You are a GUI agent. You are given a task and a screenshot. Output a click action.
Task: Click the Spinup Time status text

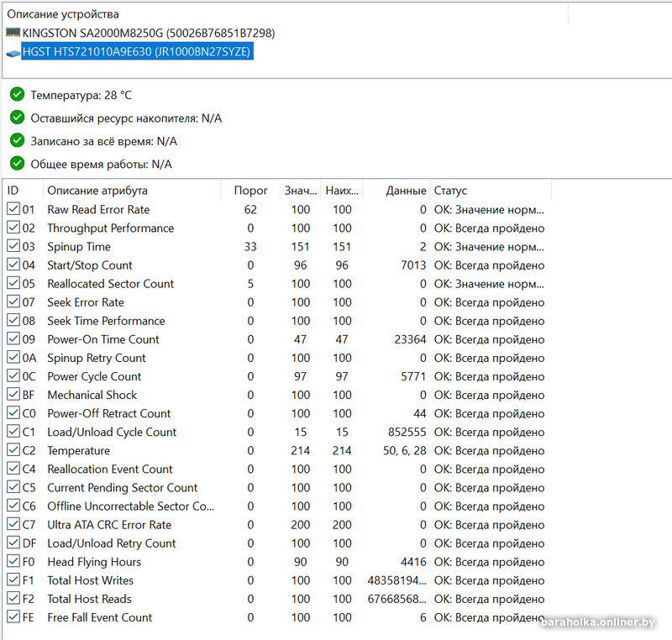[x=489, y=247]
